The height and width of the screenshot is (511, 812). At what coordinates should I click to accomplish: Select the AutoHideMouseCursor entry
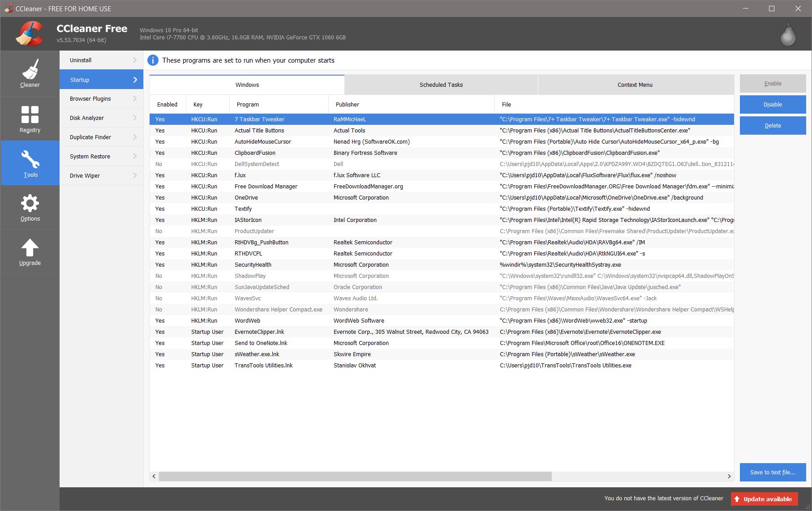point(442,142)
